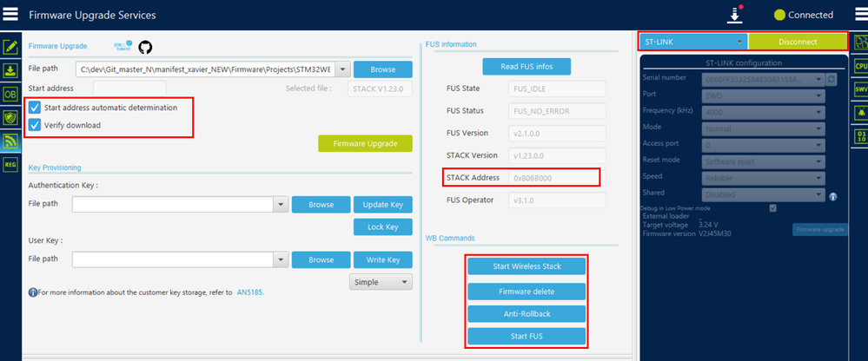This screenshot has height=361, width=868.
Task: Click the FUS Operator v3.1.0 field
Action: (557, 200)
